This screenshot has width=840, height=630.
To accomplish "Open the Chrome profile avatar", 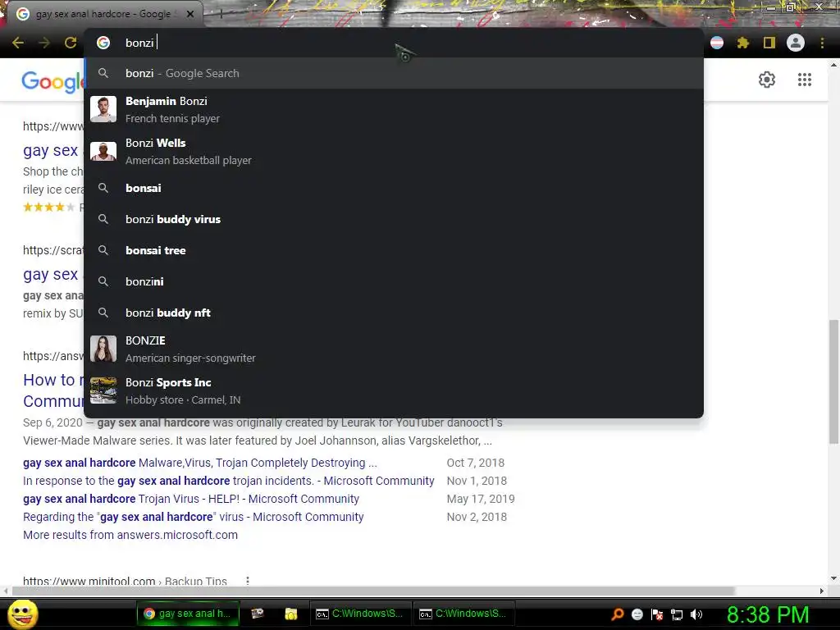I will pyautogui.click(x=796, y=43).
